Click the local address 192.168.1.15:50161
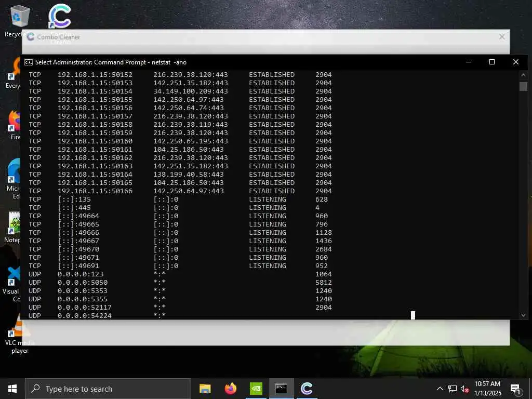This screenshot has width=532, height=399. (95, 149)
